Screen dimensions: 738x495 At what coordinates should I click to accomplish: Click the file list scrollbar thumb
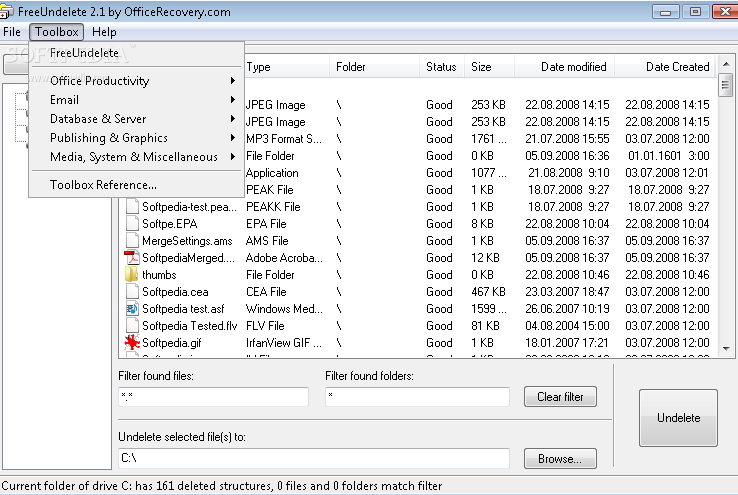(725, 85)
